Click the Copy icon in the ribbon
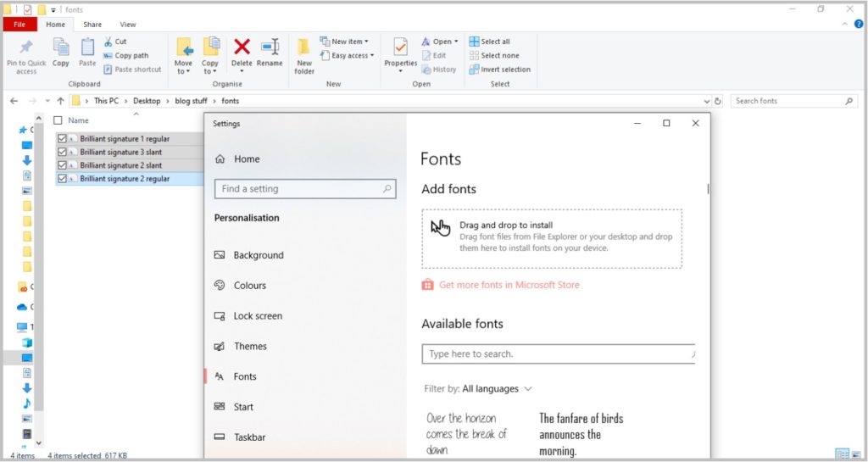This screenshot has width=868, height=462. 61,47
